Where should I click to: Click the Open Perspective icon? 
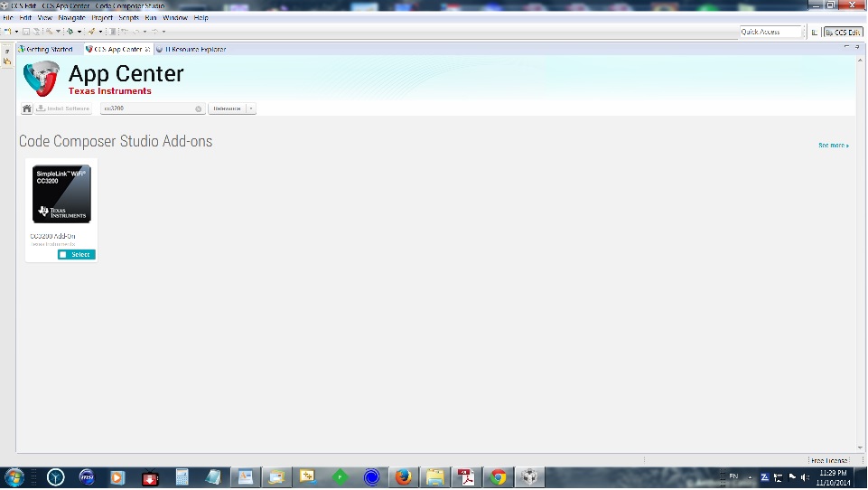(x=815, y=33)
